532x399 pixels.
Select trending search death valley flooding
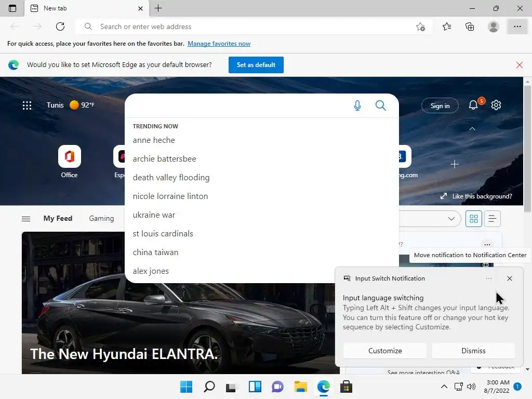pos(171,178)
